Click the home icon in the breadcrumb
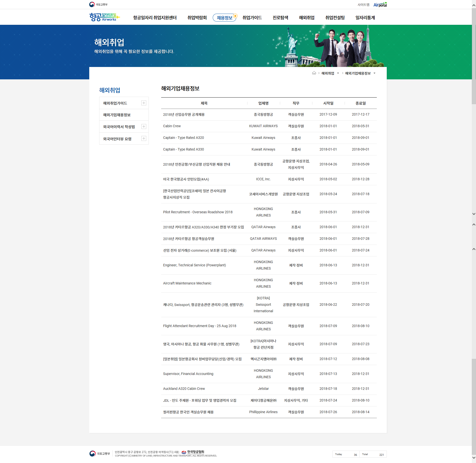Screen dimensions: 476x463 pyautogui.click(x=314, y=73)
